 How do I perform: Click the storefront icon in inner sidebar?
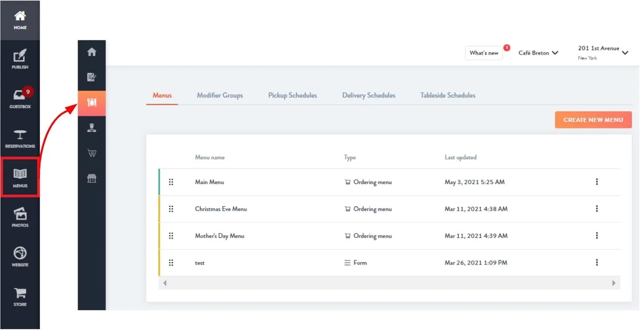pyautogui.click(x=92, y=179)
